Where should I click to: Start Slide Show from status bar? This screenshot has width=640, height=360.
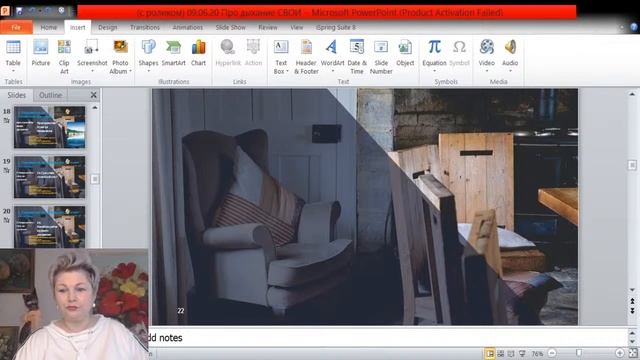(x=522, y=353)
